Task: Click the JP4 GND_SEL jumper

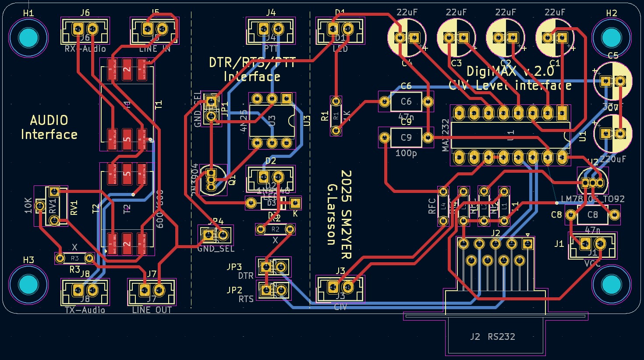Action: [x=216, y=235]
